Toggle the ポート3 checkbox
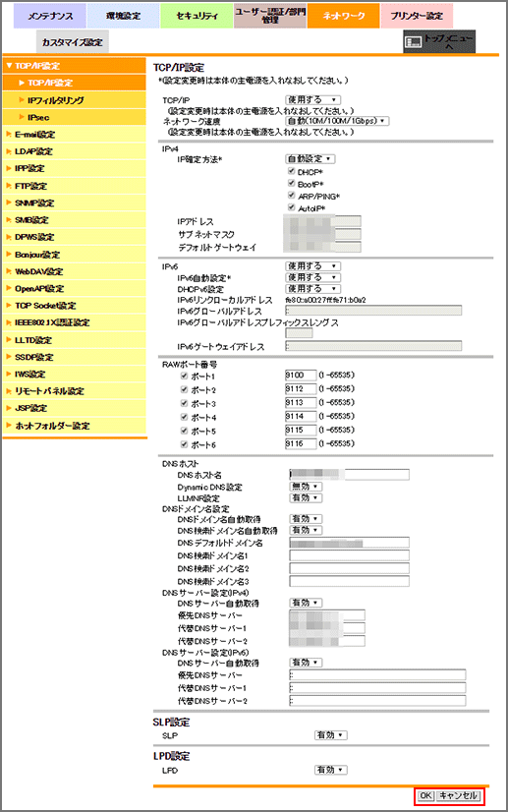Screen dimensions: 508x812 (184, 403)
